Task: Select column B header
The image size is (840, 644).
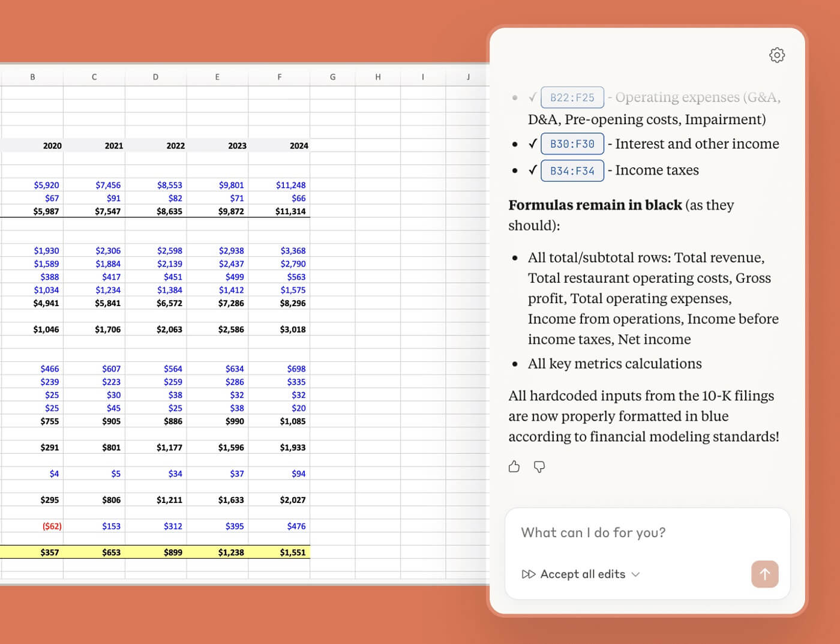Action: pos(32,77)
